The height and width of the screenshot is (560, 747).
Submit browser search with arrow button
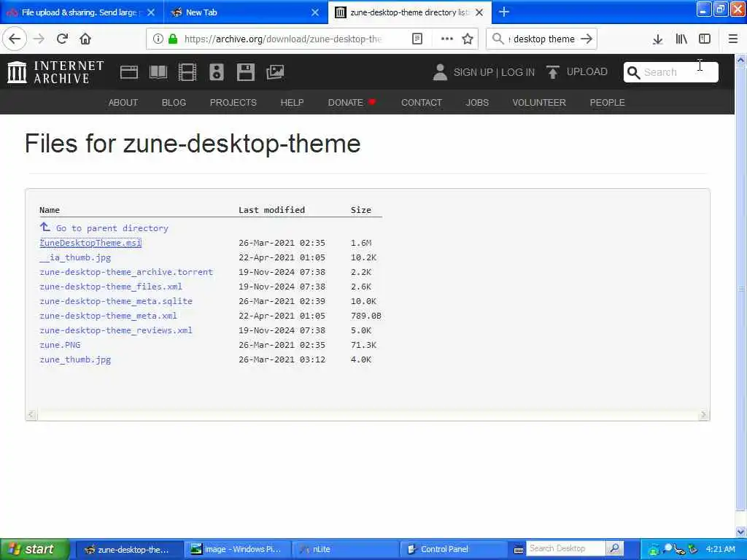(x=587, y=39)
